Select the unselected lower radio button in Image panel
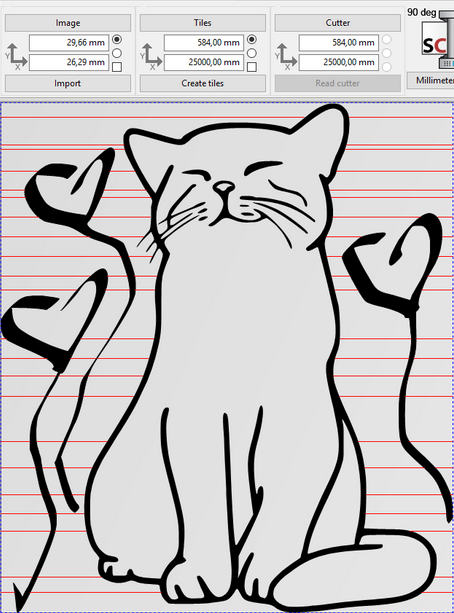Image resolution: width=454 pixels, height=613 pixels. pyautogui.click(x=117, y=53)
